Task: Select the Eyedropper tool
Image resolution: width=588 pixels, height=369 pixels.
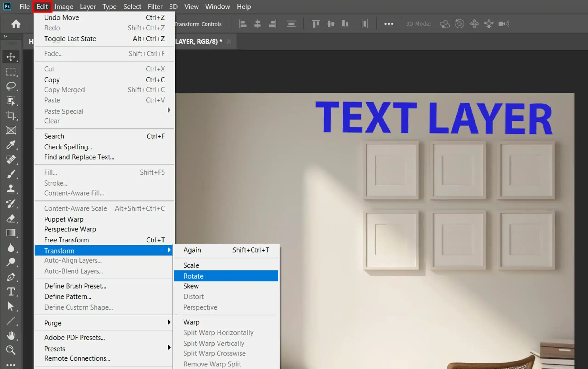Action: point(11,145)
